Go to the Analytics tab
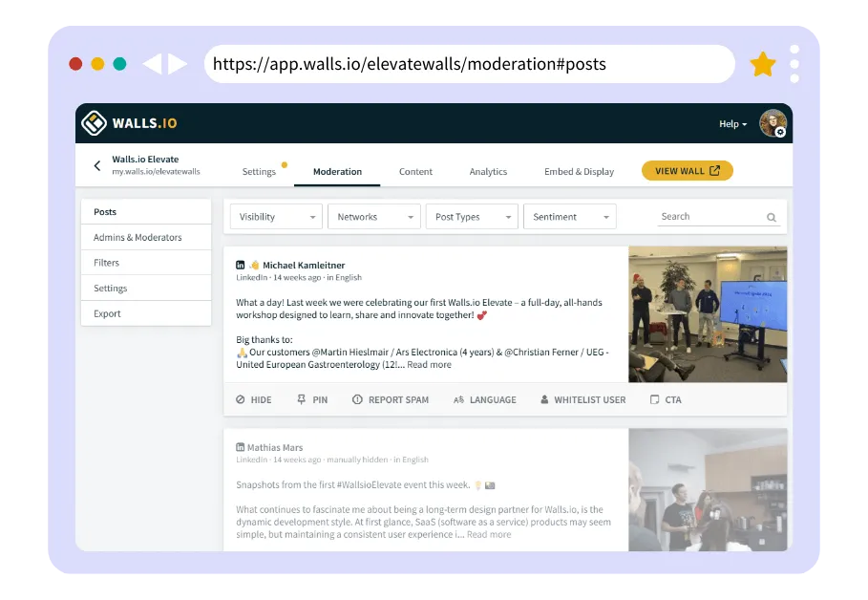Image resolution: width=868 pixels, height=600 pixels. pyautogui.click(x=488, y=172)
